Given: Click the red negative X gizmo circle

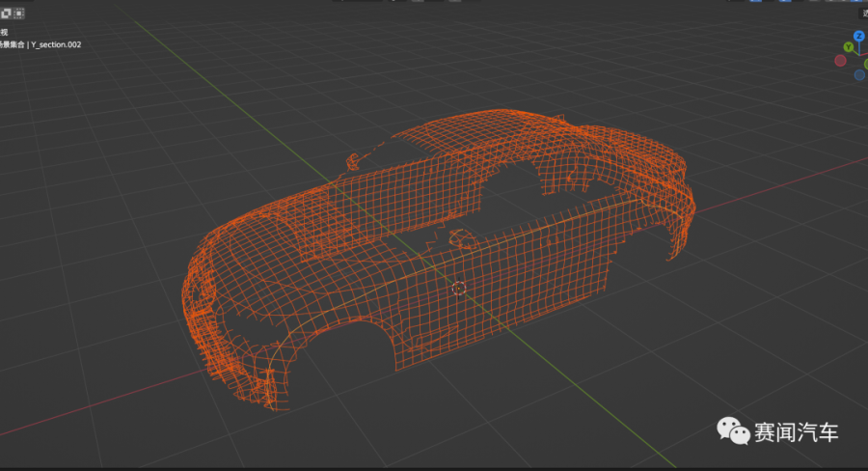Looking at the screenshot, I should point(840,61).
